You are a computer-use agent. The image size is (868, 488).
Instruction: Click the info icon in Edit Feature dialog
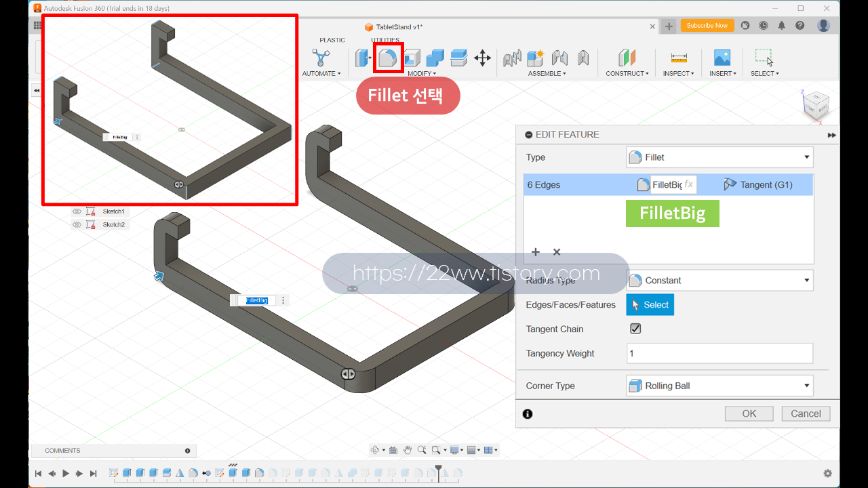(x=528, y=413)
